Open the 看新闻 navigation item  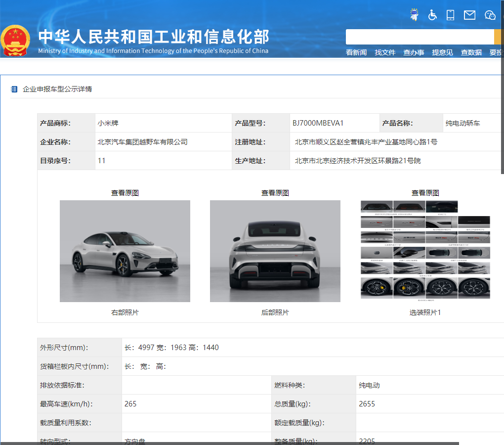tap(356, 52)
